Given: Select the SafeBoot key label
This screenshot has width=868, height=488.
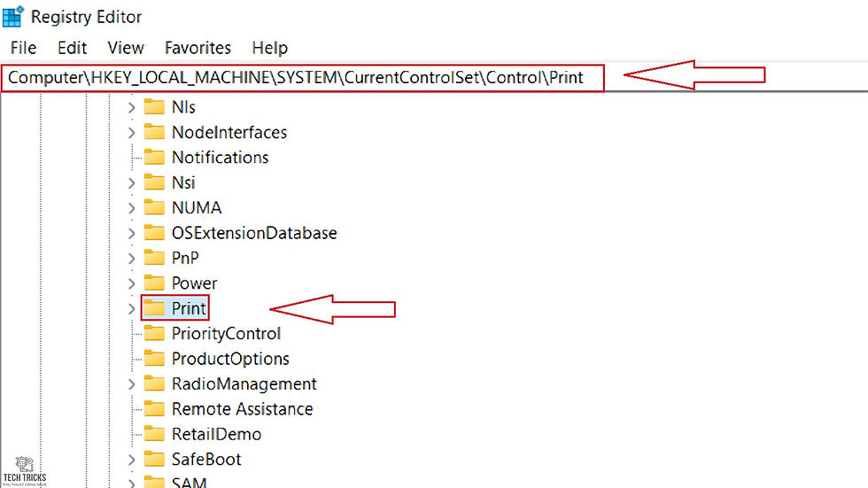Looking at the screenshot, I should (x=205, y=460).
